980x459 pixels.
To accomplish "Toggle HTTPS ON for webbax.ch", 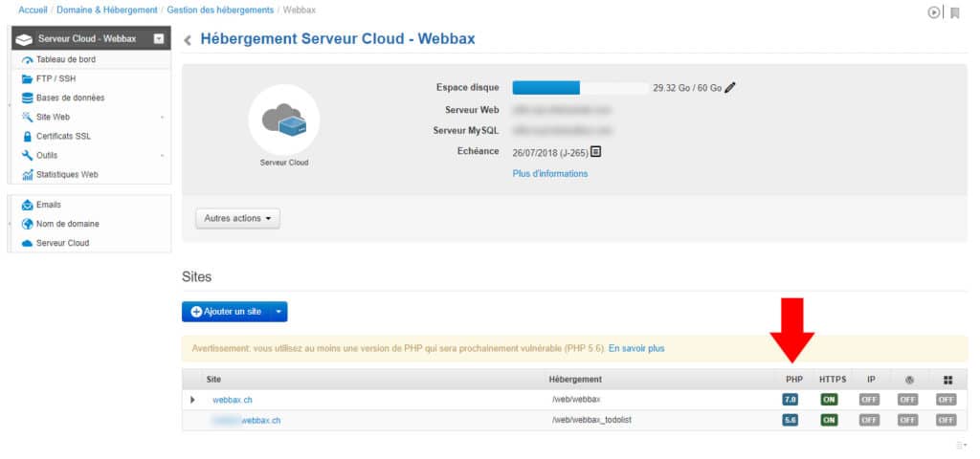I will point(830,400).
